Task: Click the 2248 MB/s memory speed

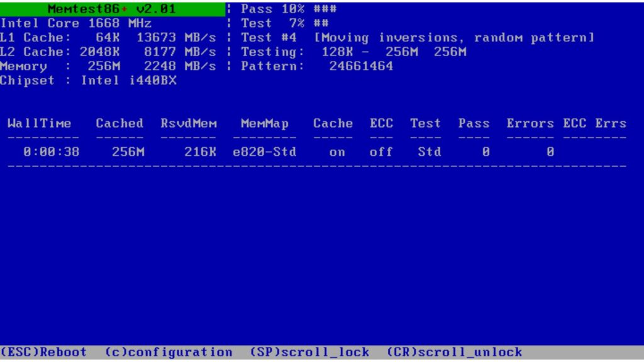Action: [x=180, y=66]
